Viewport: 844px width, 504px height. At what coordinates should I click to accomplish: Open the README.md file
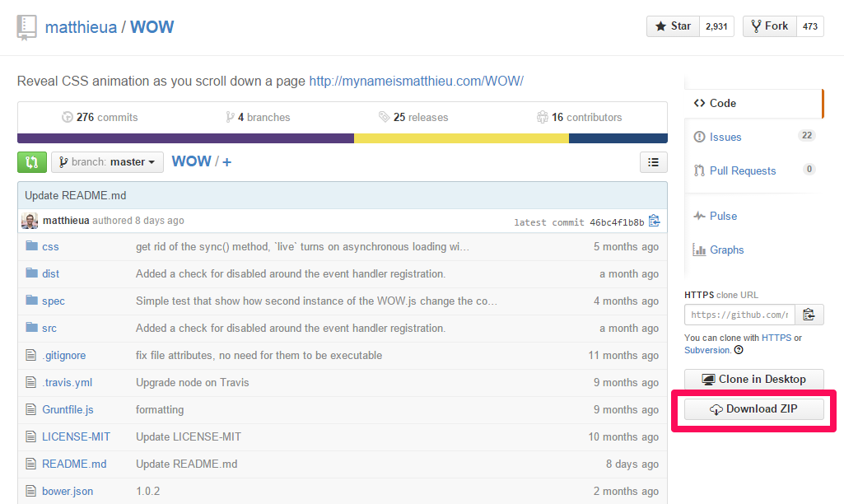pos(74,464)
